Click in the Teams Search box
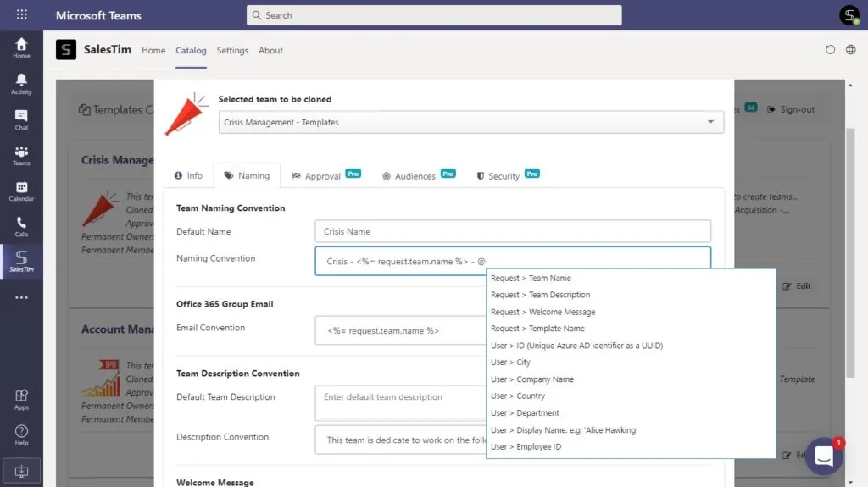The image size is (868, 487). coord(434,15)
